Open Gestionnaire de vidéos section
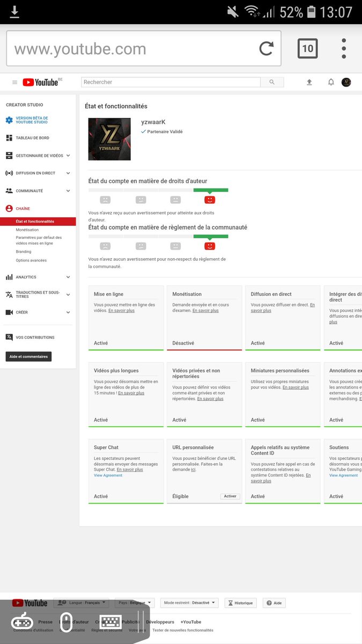This screenshot has width=362, height=644. coord(39,156)
